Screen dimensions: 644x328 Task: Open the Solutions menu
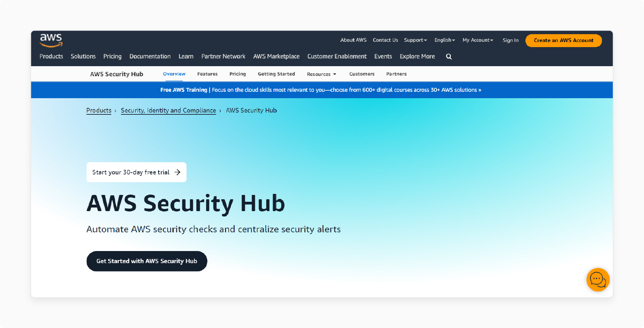pos(83,56)
